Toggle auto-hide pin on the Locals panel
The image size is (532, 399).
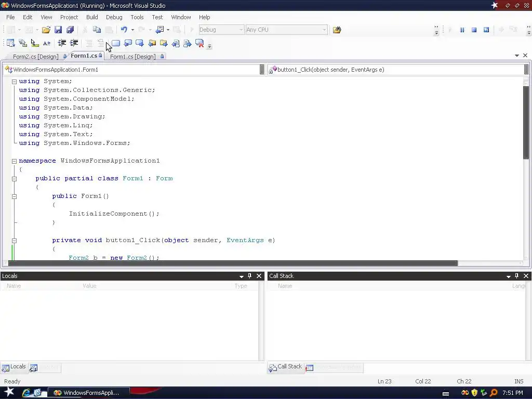coord(250,276)
